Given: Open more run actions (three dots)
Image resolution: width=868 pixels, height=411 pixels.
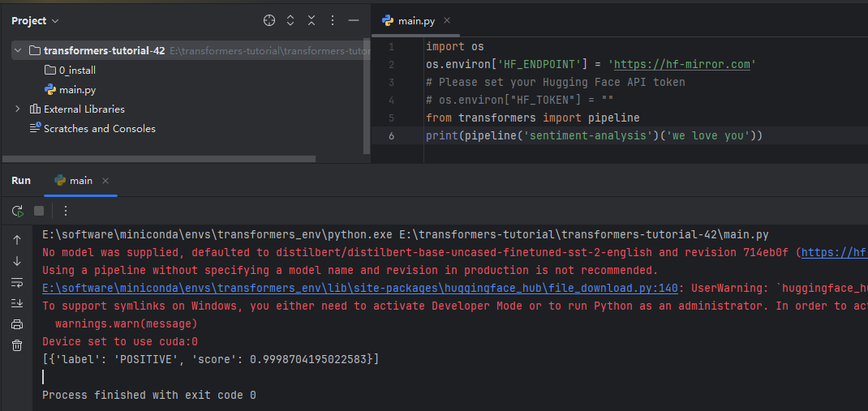Looking at the screenshot, I should [x=66, y=211].
